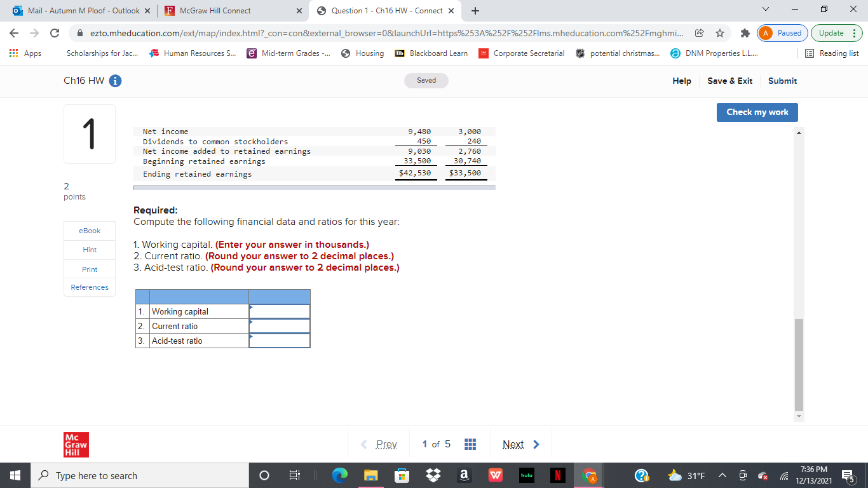
Task: Open Hulu from the taskbar
Action: 526,475
